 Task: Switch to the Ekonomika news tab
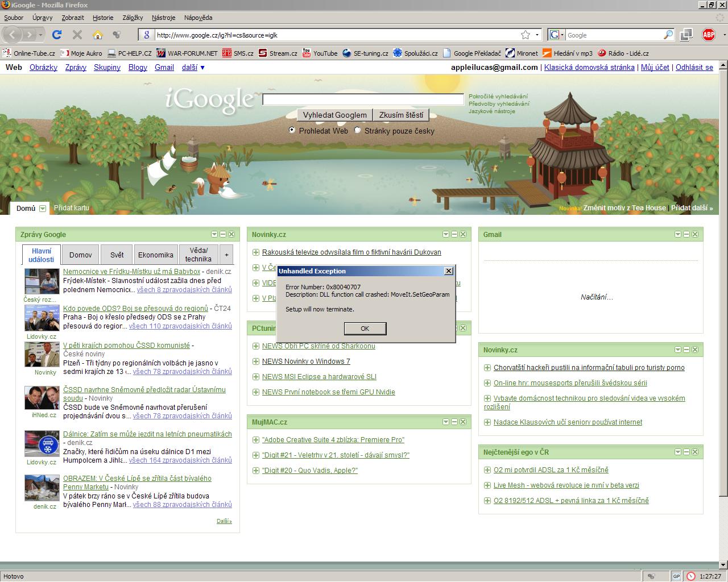[155, 255]
